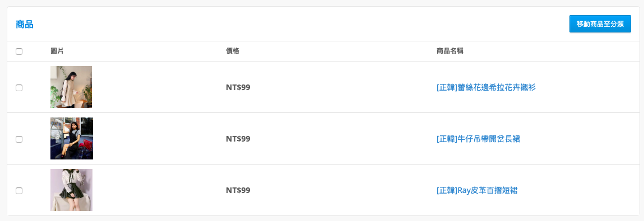The image size is (644, 221).
Task: Tick the select-all checkbox in table header
Action: (19, 51)
